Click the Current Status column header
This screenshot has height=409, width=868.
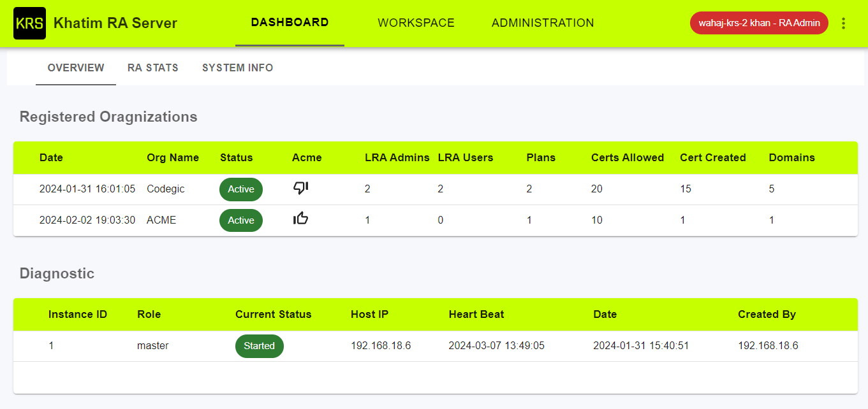point(274,315)
